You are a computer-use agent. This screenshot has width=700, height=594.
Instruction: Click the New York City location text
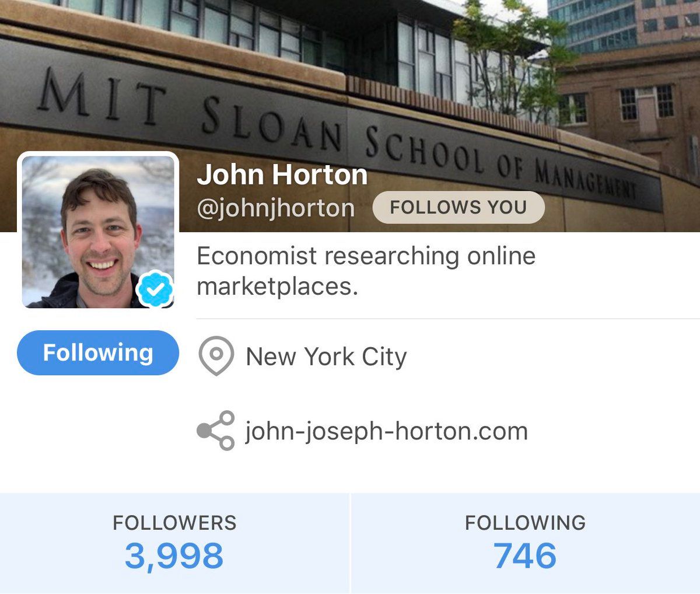click(326, 357)
